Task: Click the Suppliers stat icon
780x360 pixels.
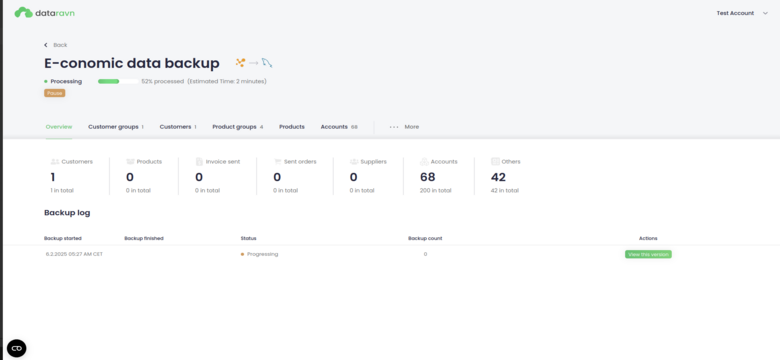Action: [x=354, y=162]
